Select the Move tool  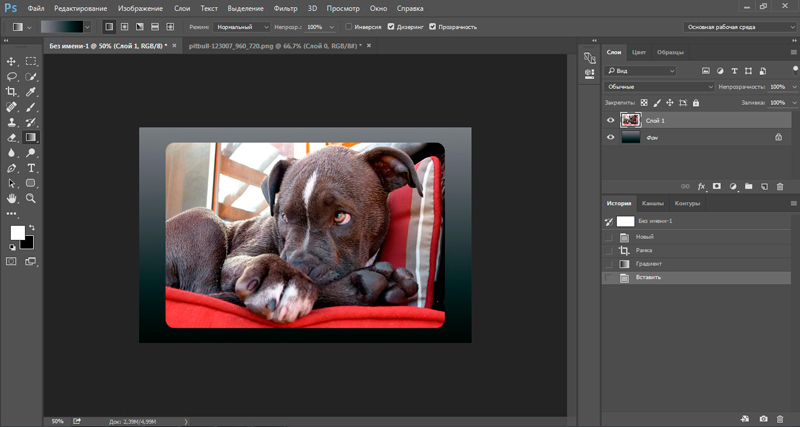coord(11,61)
